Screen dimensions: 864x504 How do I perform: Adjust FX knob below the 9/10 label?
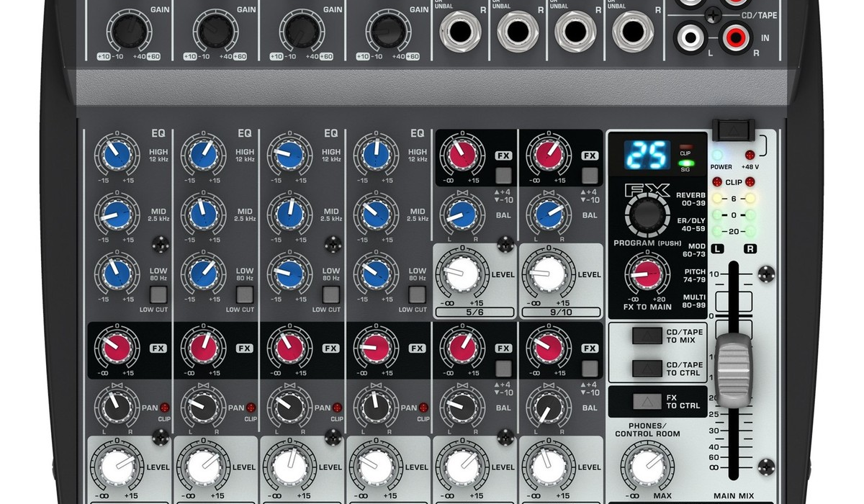(x=548, y=348)
